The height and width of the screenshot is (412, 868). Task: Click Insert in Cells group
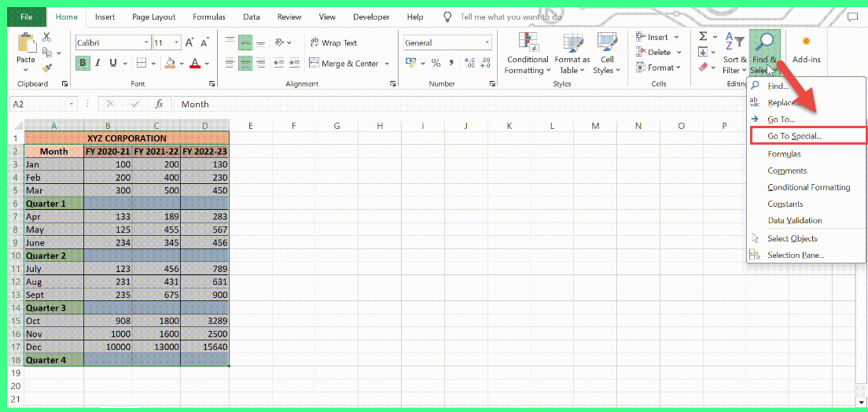(658, 37)
